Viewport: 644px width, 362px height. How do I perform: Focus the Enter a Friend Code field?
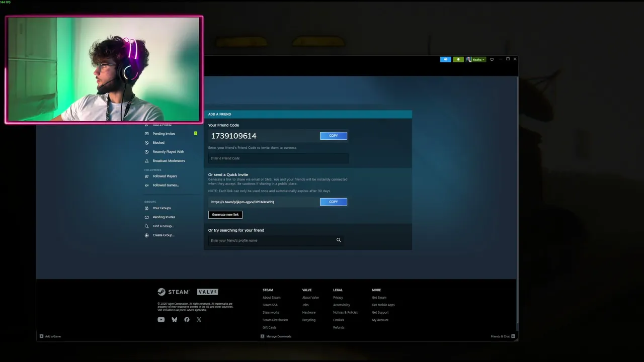(x=278, y=158)
